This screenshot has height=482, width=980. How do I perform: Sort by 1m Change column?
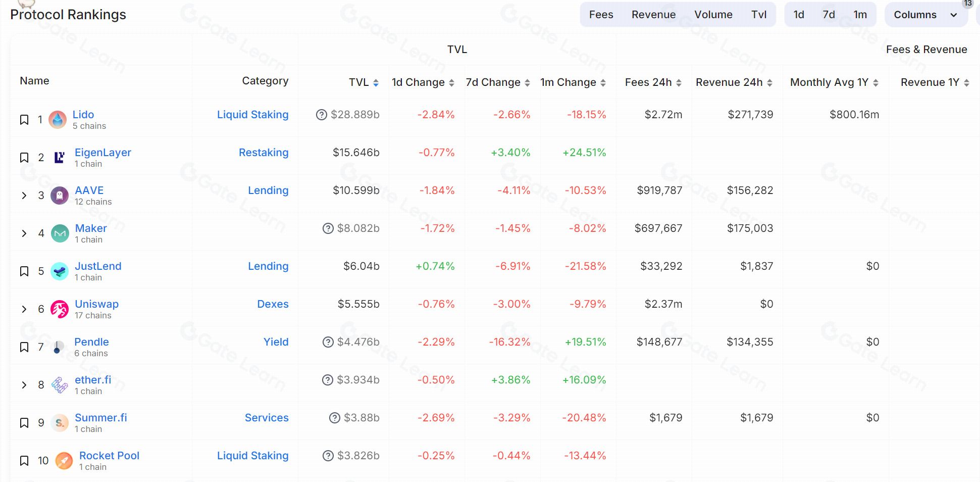click(x=573, y=82)
